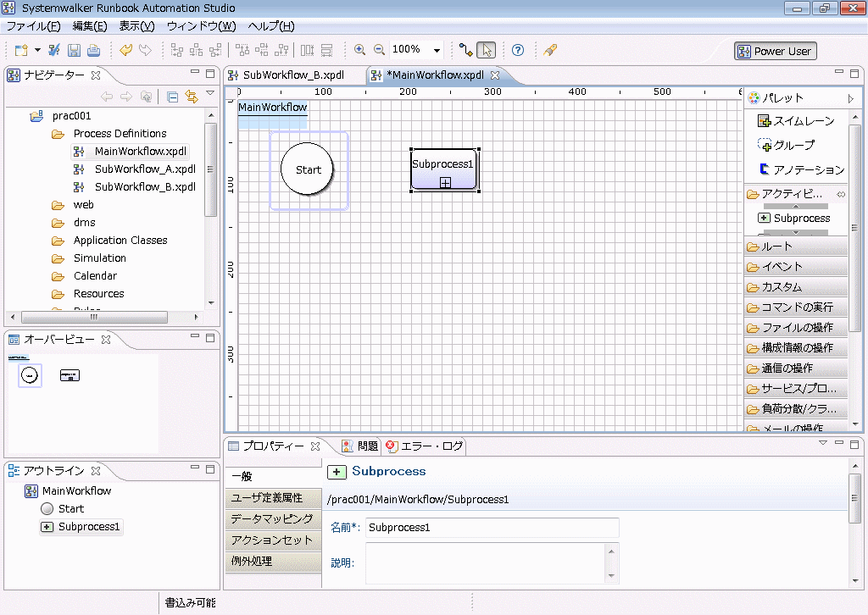Switch to the 問題 tab
The image size is (868, 615).
click(x=359, y=446)
